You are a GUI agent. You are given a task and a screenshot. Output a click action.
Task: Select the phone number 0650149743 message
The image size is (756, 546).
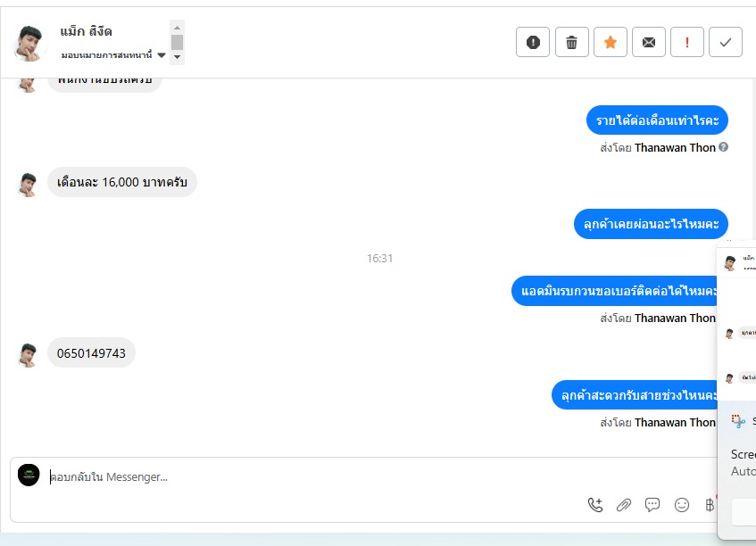pos(91,353)
